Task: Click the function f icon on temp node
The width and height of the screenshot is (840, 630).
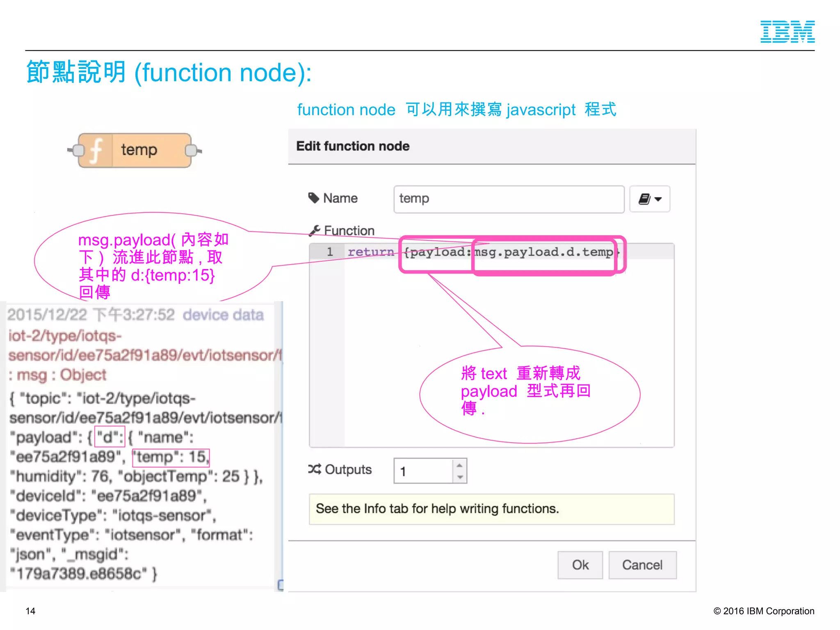Action: [96, 150]
